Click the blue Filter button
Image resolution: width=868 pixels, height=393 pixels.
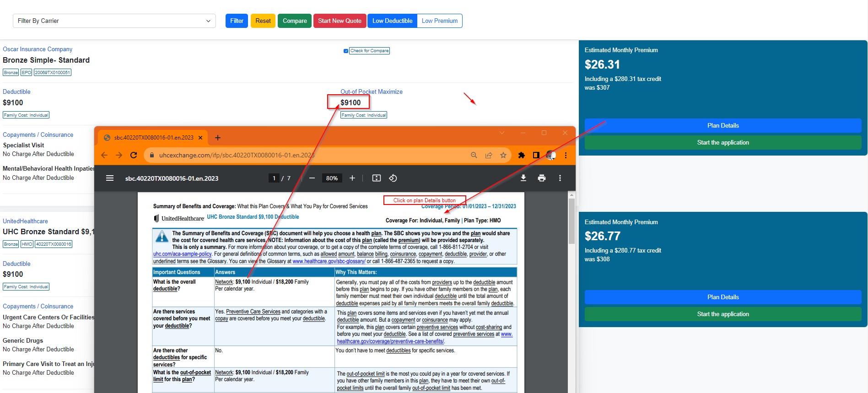click(237, 21)
